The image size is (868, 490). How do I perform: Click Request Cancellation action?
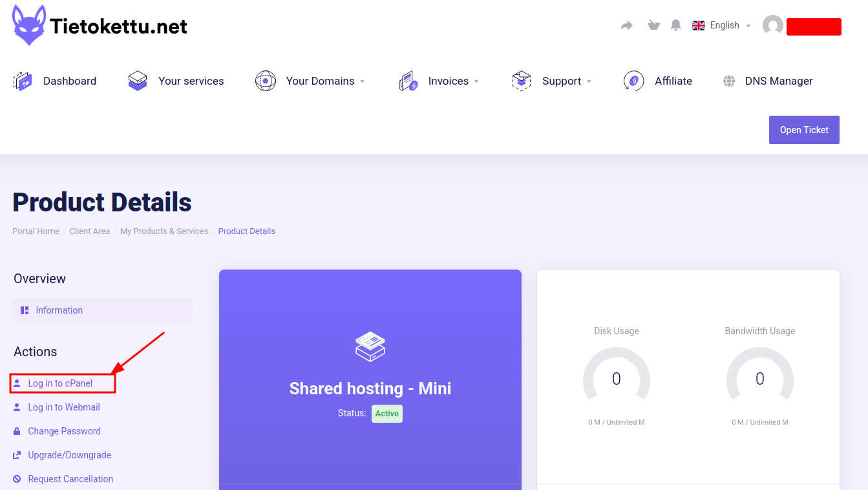click(x=70, y=479)
